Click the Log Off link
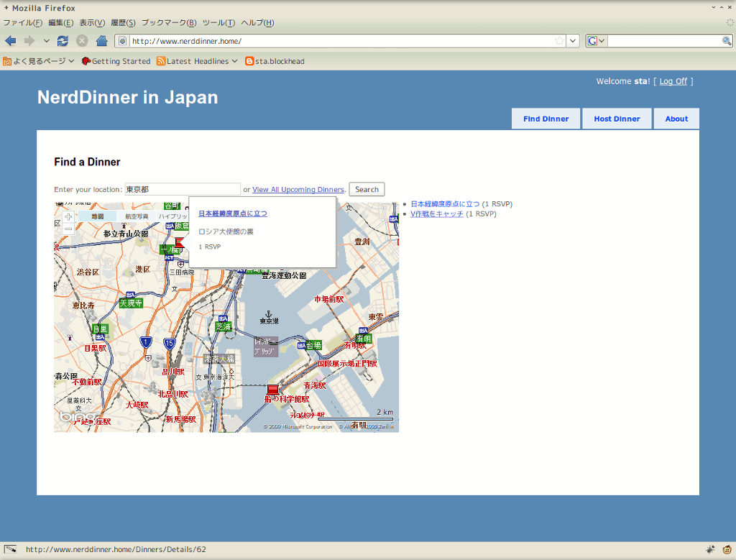 pyautogui.click(x=673, y=81)
